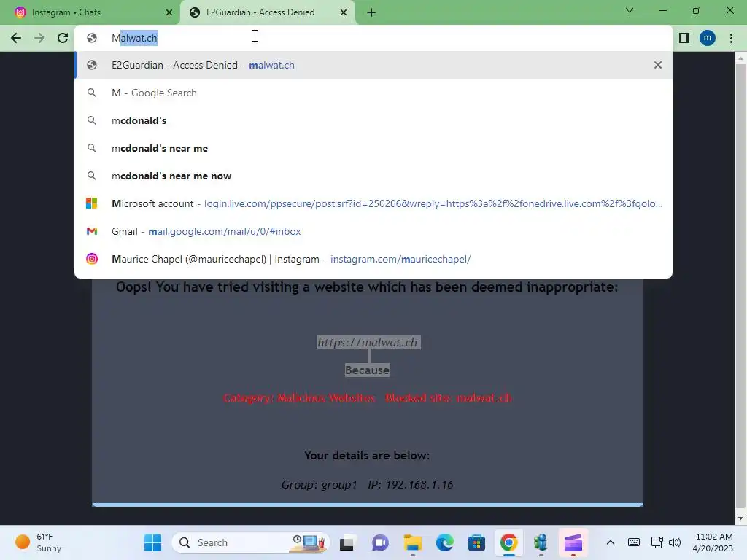The image size is (747, 560).
Task: Choose the Microsoft account suggestion
Action: [373, 204]
